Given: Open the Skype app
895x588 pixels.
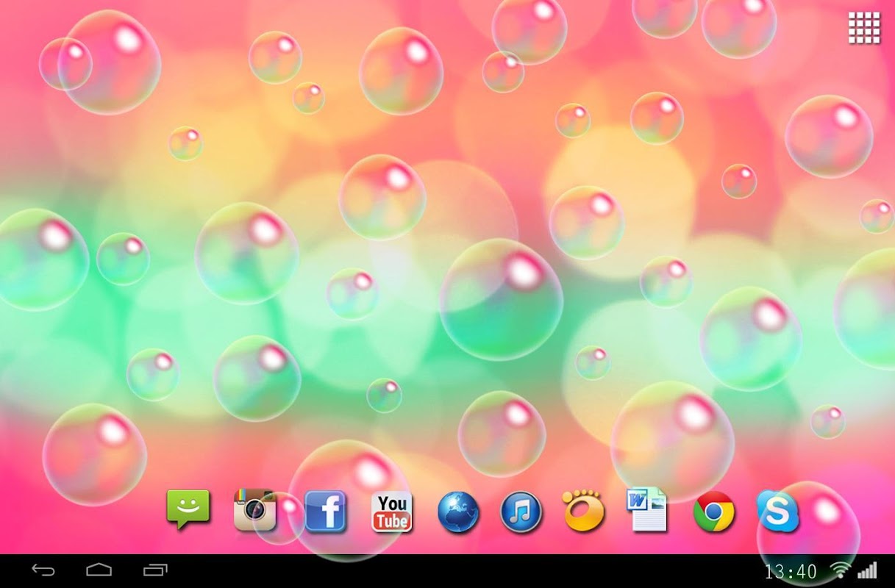Looking at the screenshot, I should (x=777, y=511).
